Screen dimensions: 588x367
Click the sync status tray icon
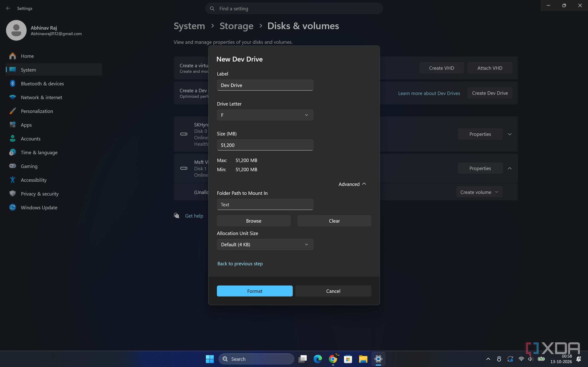[510, 359]
